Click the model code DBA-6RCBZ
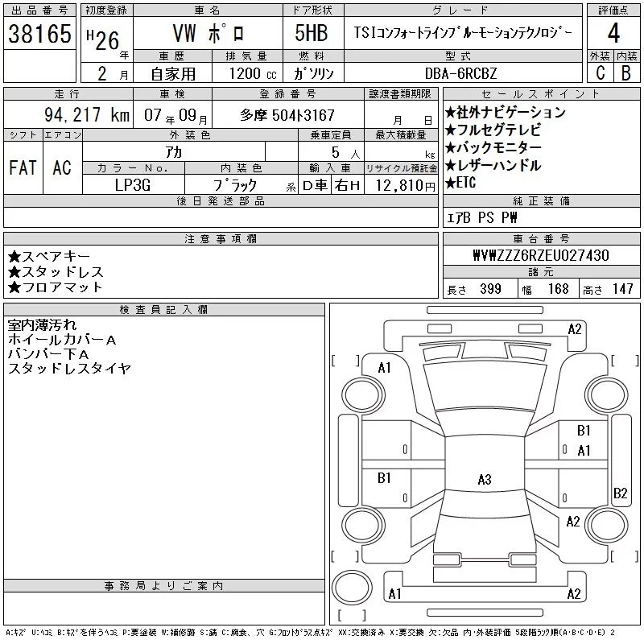 460,73
